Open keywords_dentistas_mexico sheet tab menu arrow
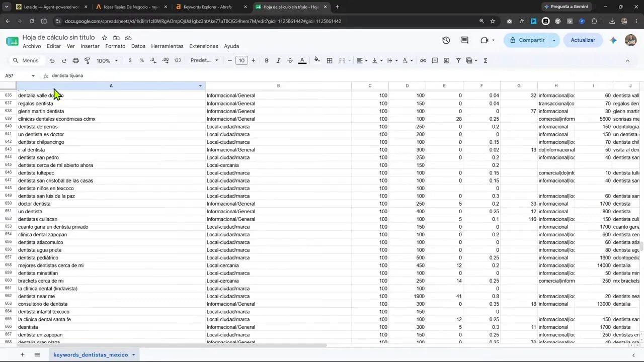The image size is (644, 362). point(133,355)
